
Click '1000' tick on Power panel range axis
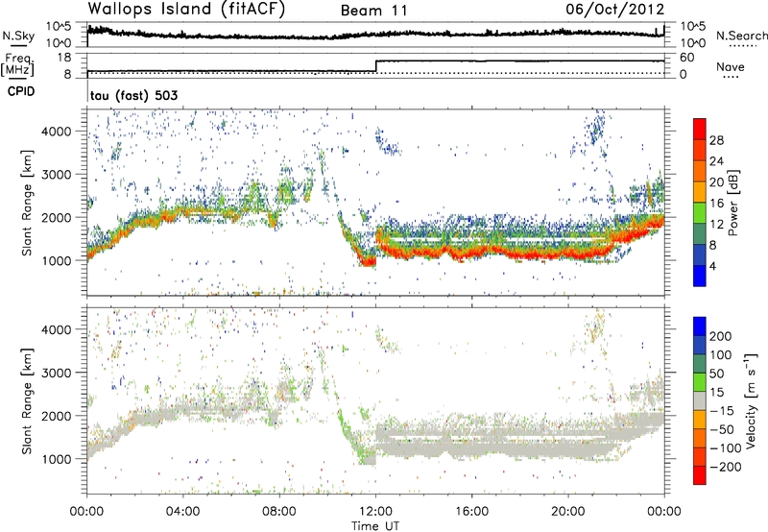[57, 260]
